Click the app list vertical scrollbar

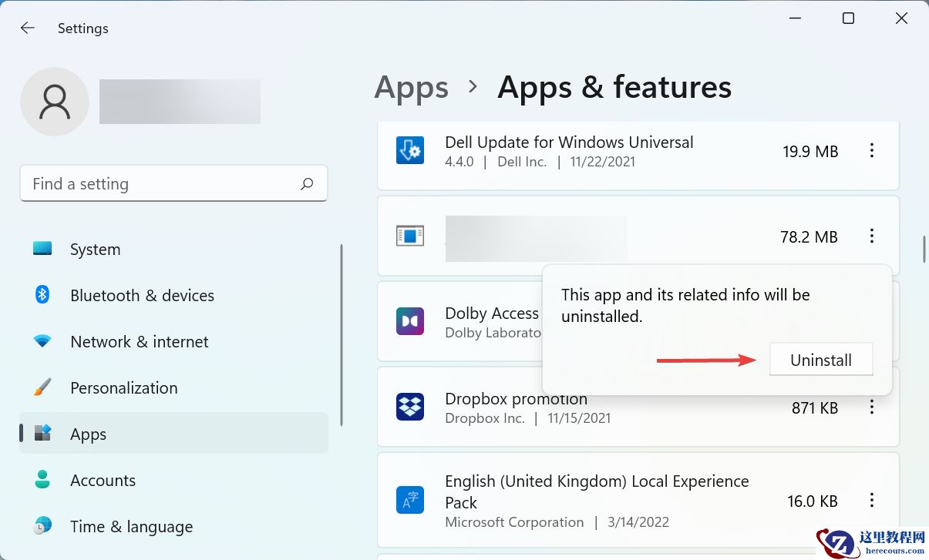coord(924,250)
